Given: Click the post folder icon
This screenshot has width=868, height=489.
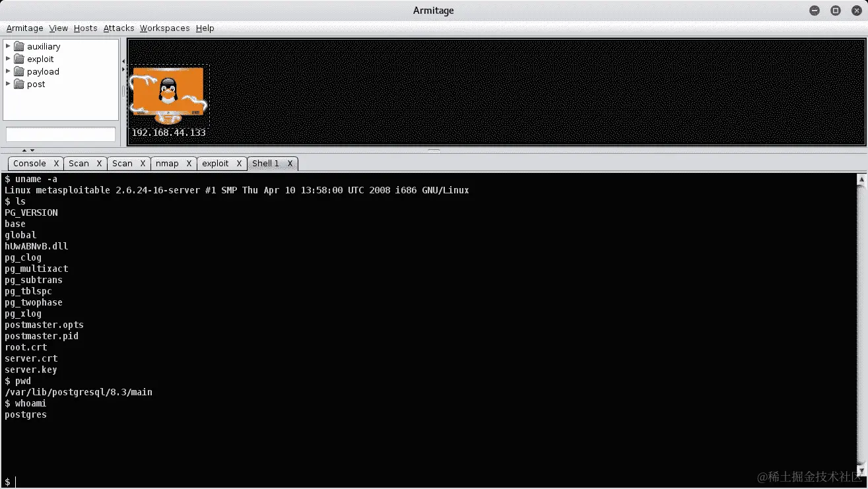Looking at the screenshot, I should pos(19,84).
